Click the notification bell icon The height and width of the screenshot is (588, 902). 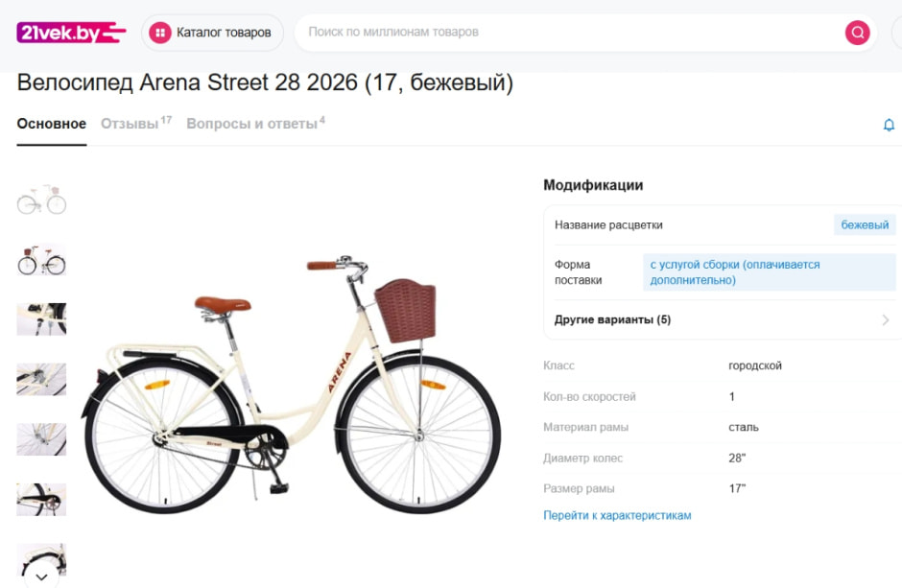tap(889, 125)
